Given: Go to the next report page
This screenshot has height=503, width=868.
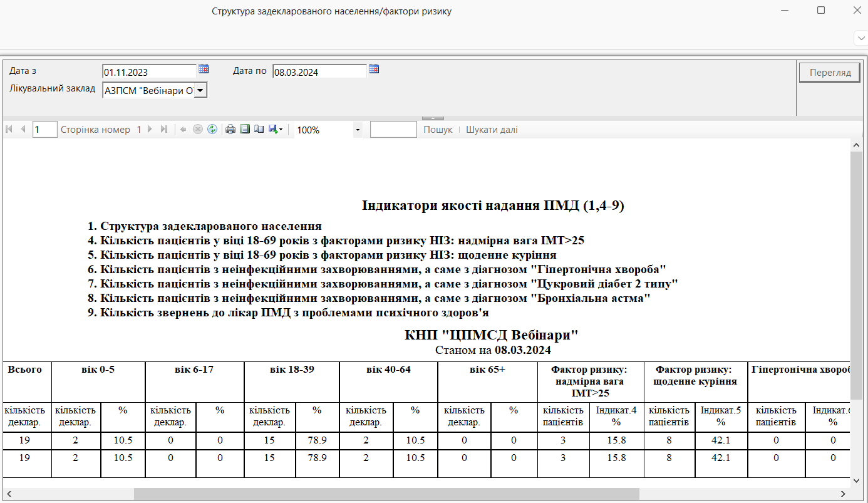Looking at the screenshot, I should coord(150,129).
